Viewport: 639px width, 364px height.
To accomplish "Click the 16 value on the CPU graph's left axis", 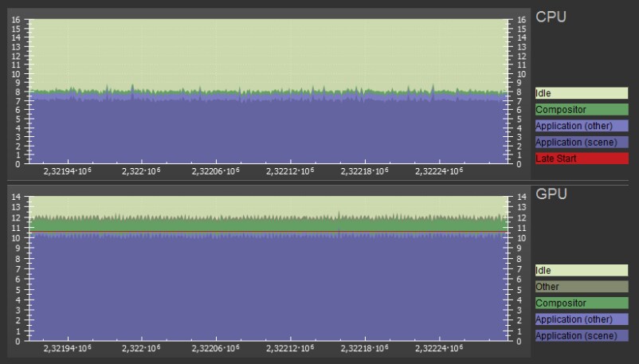I will click(17, 20).
